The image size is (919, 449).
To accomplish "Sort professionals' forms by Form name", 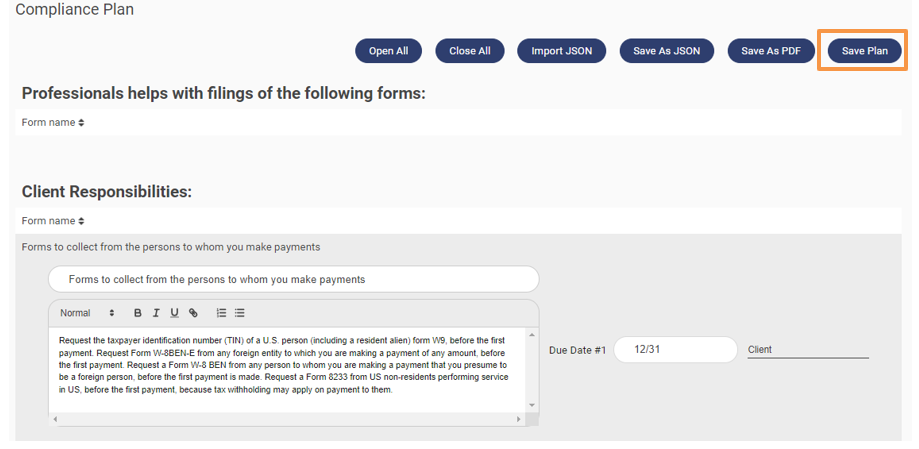I will [x=54, y=123].
